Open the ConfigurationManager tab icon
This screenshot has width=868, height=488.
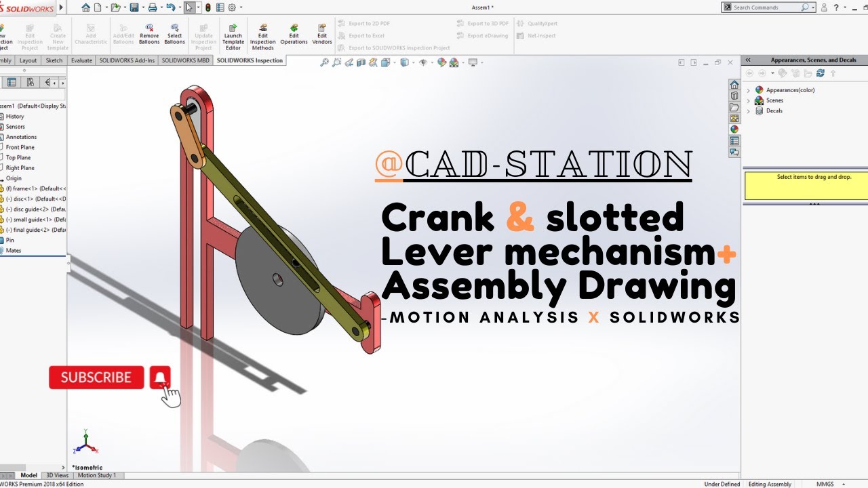tap(30, 82)
